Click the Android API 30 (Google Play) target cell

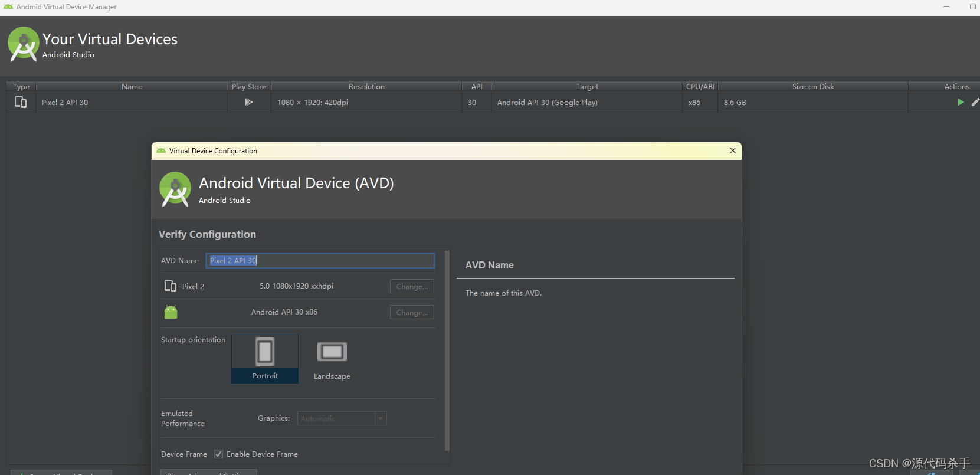pyautogui.click(x=587, y=102)
